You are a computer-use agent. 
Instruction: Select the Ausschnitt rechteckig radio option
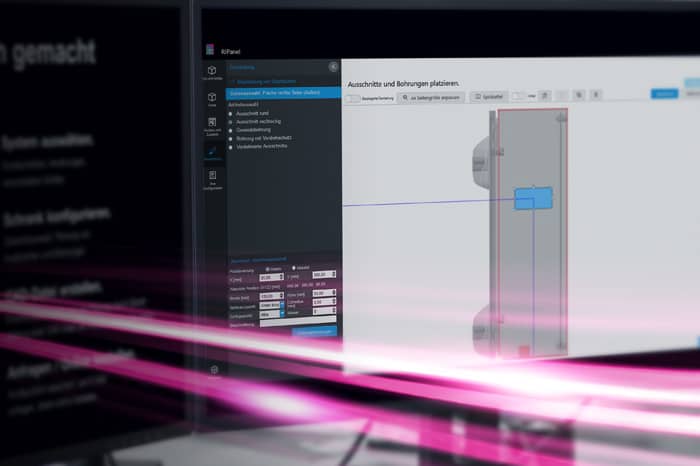[x=231, y=122]
